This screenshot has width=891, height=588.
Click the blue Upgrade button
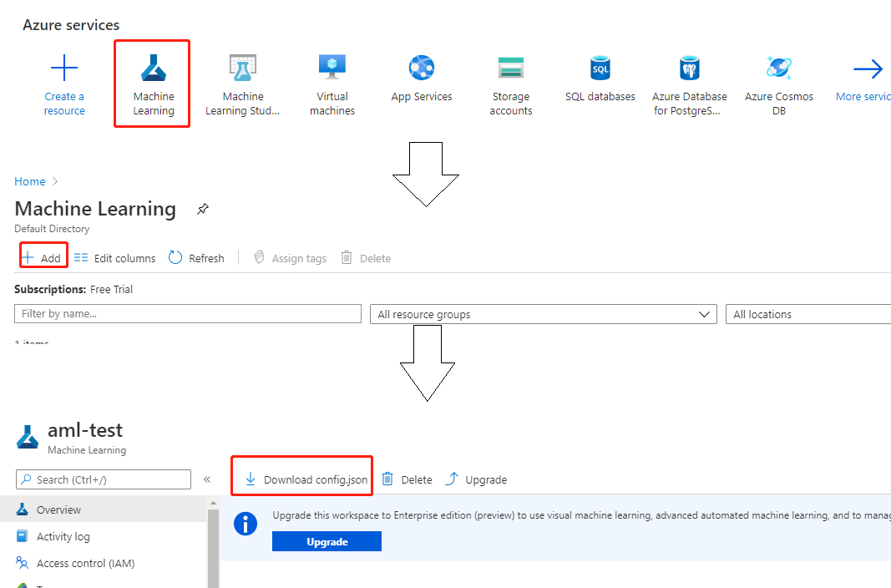click(x=327, y=542)
